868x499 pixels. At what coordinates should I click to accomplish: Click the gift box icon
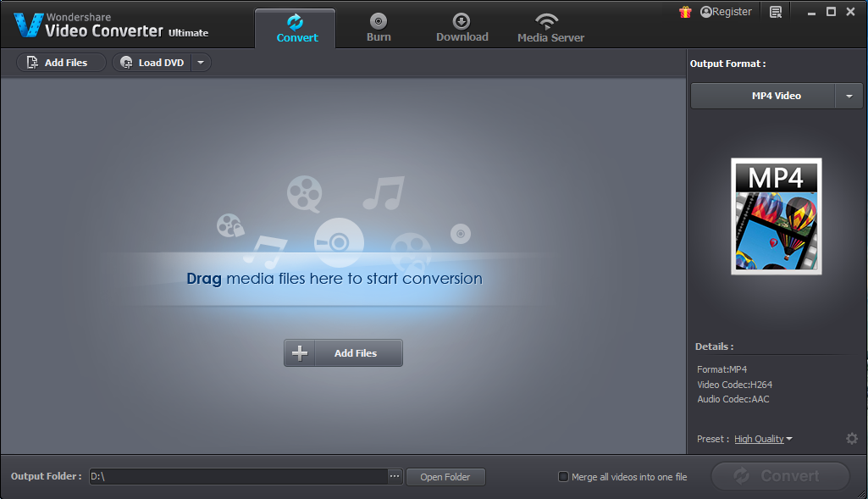coord(685,12)
